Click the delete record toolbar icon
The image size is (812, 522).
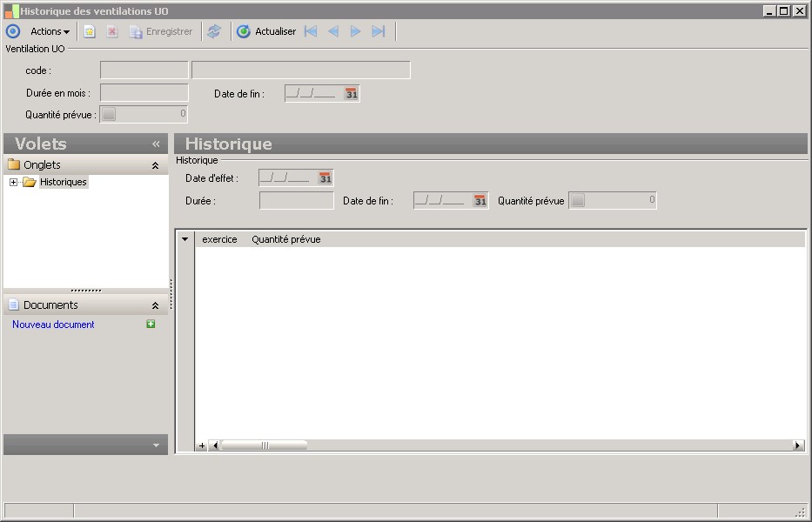coord(112,31)
